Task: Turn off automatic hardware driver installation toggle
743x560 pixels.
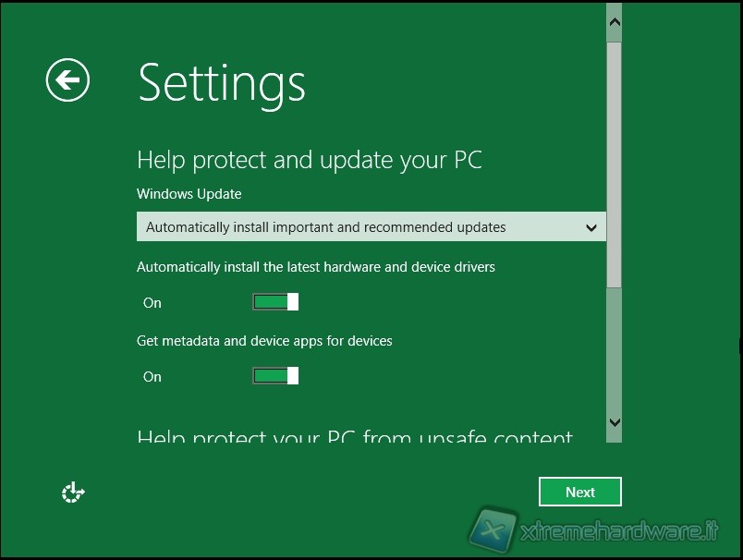Action: click(275, 302)
